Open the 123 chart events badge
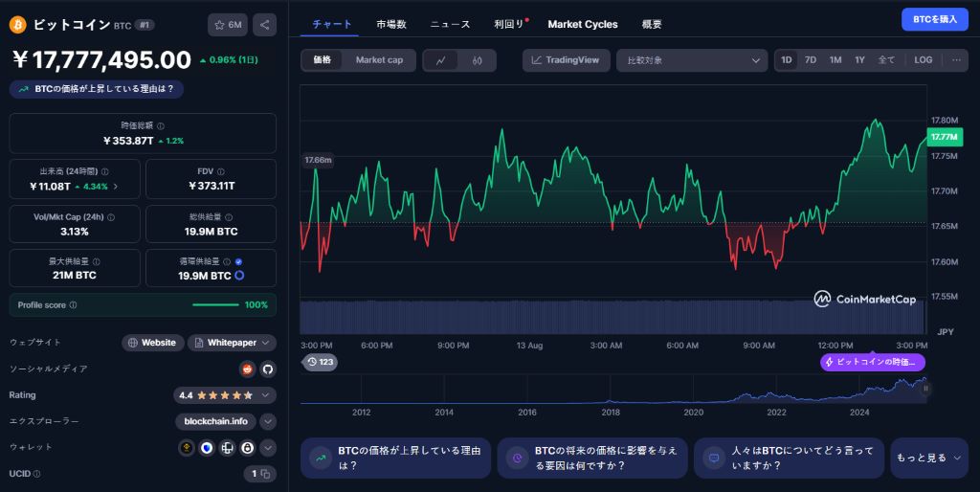Screen dimensions: 980x492 (320, 362)
